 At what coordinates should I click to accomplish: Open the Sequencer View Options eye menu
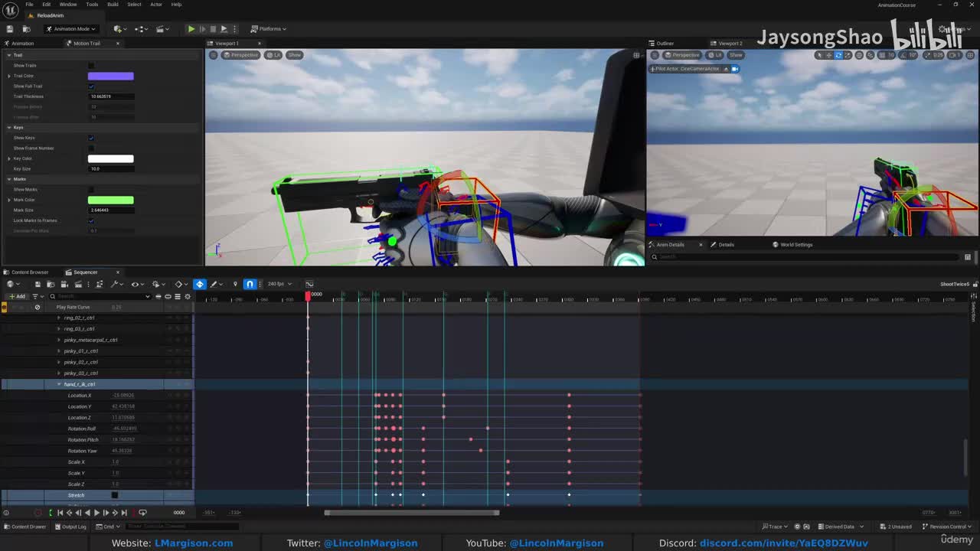tap(136, 285)
